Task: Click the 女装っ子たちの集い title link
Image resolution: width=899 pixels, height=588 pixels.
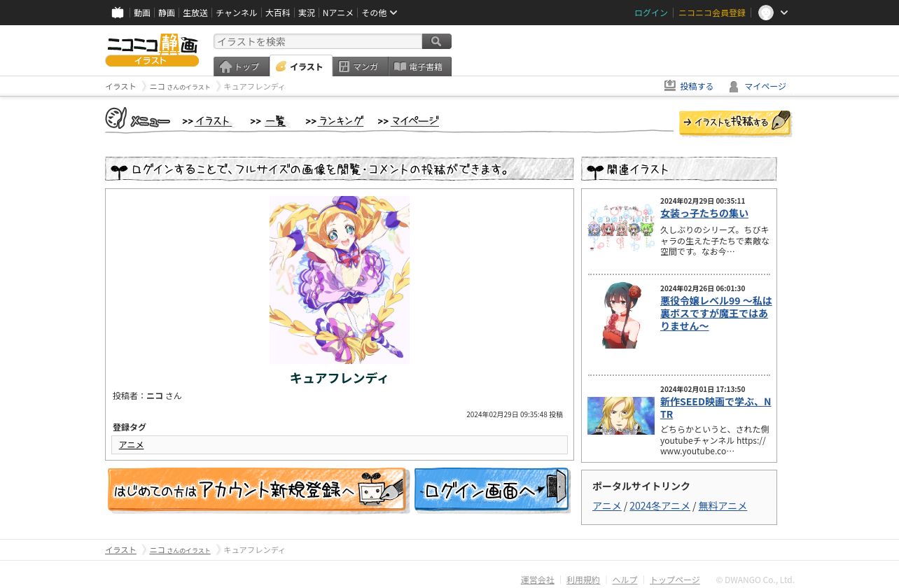Action: click(704, 213)
